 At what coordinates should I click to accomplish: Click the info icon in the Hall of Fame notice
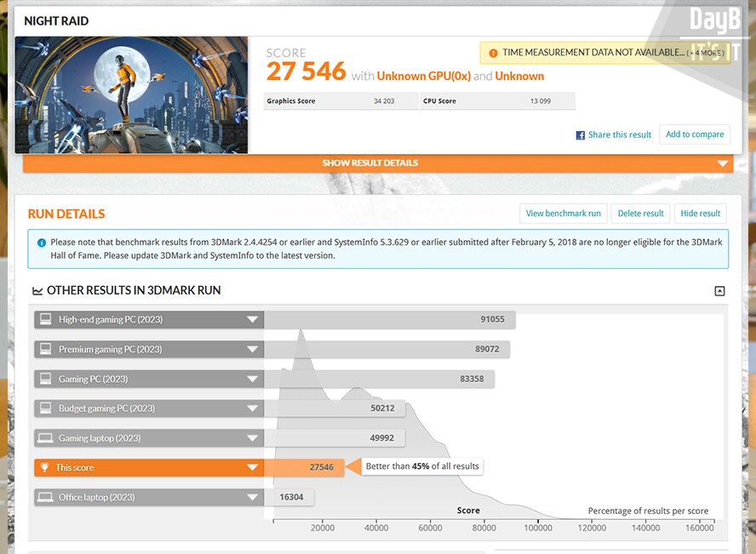(42, 243)
